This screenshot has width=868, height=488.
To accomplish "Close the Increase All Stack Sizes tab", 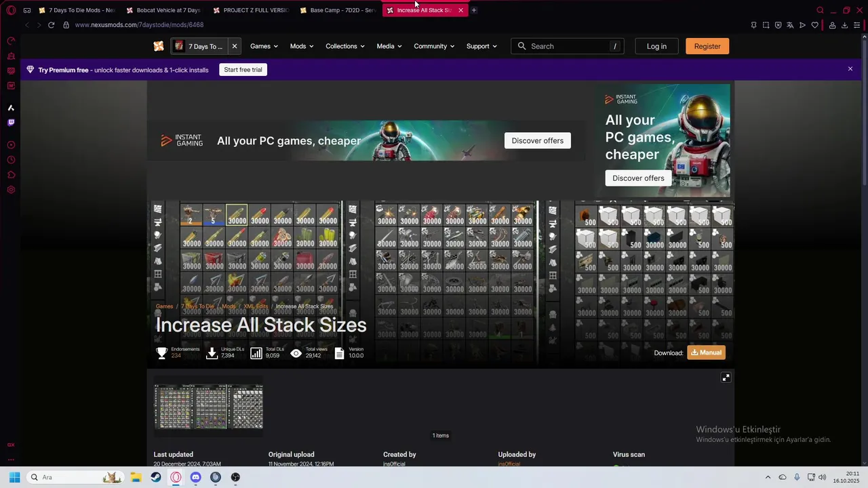I will tap(460, 10).
